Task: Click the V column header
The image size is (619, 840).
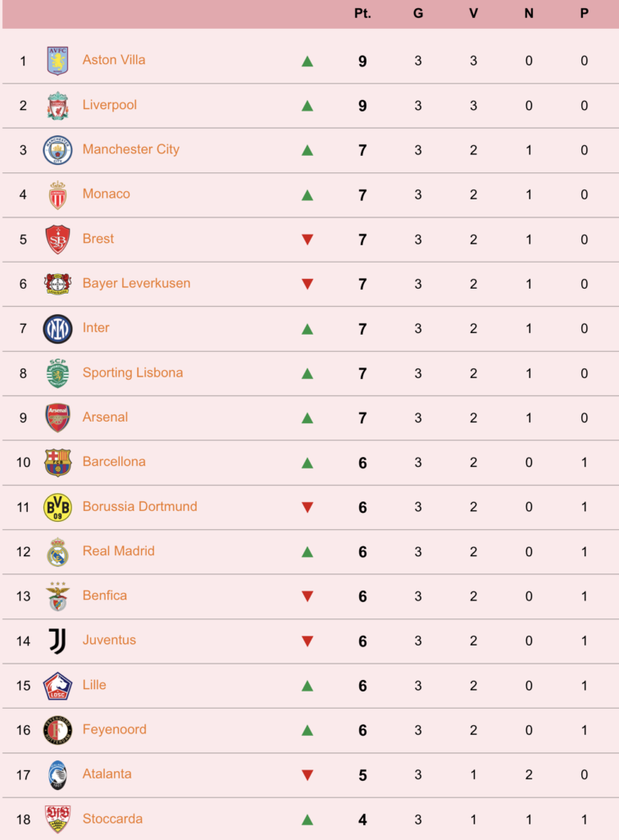Action: point(473,13)
